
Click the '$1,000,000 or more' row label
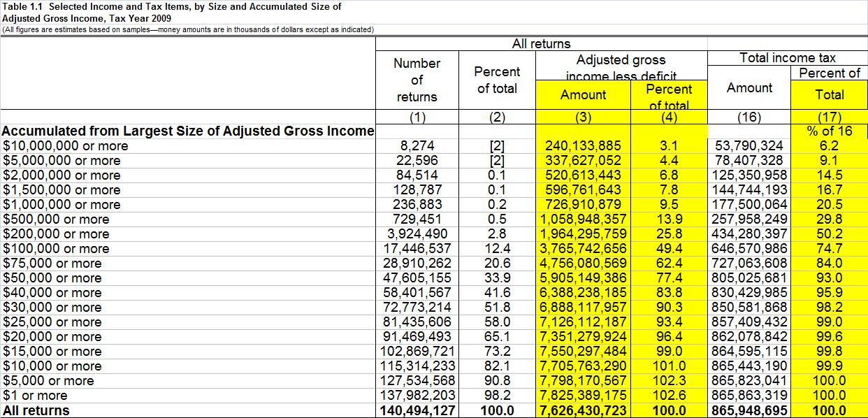click(x=62, y=205)
